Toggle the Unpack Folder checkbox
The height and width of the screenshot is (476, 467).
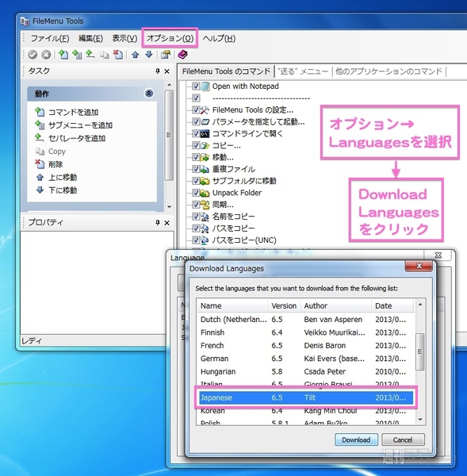196,193
